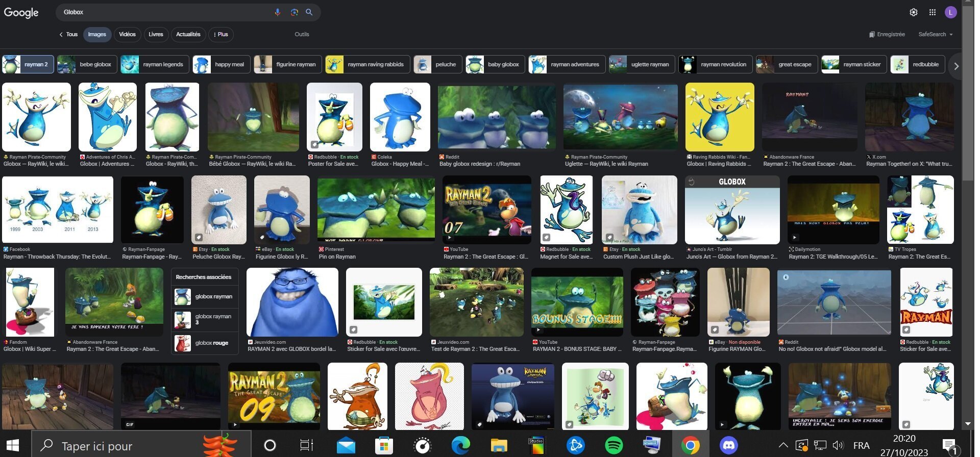Open Baby globox redesign Reddit image

(497, 117)
